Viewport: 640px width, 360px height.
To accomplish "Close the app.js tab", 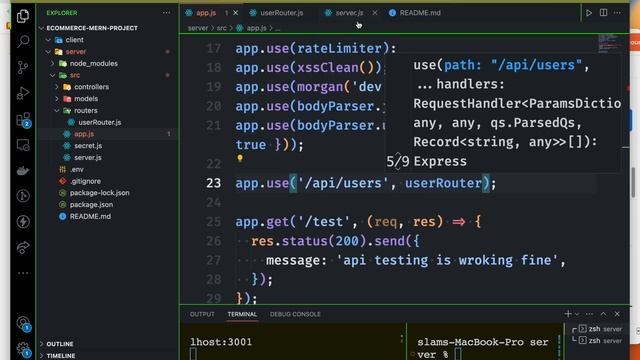I will [236, 13].
